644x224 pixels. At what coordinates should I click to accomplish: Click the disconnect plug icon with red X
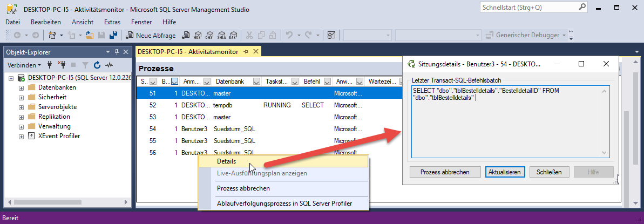click(61, 65)
